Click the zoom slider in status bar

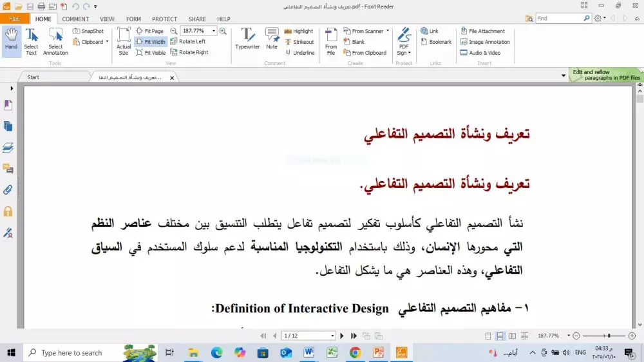(x=604, y=336)
